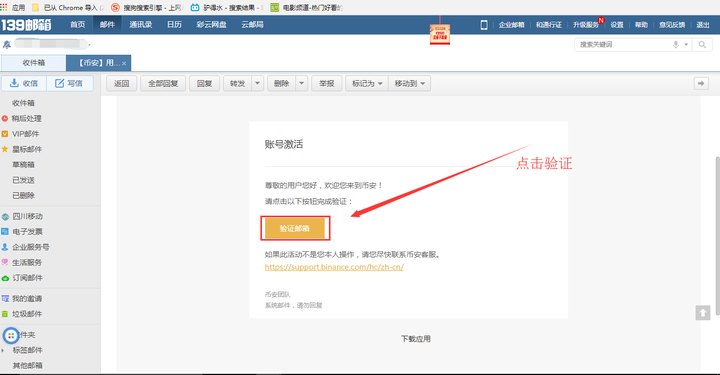Click the 星标邮件 star icon

point(5,149)
